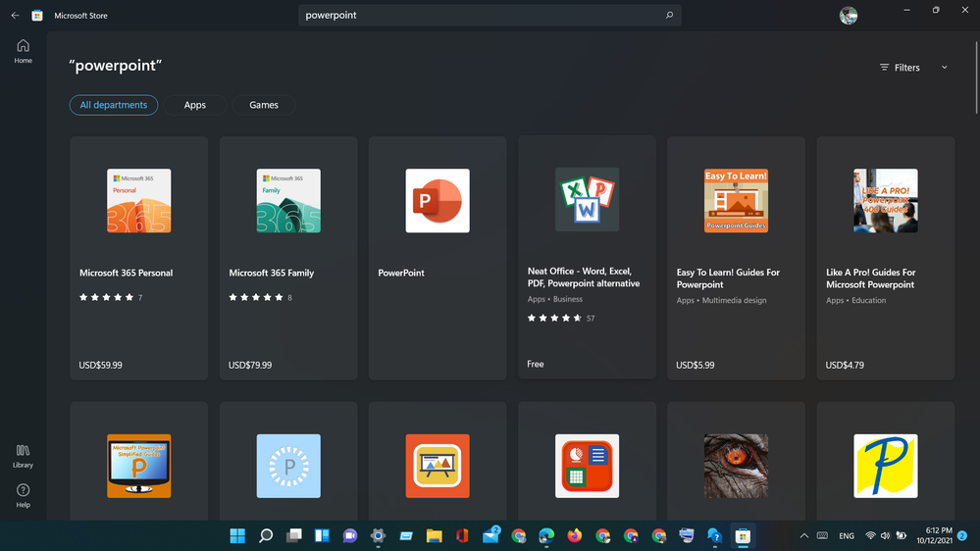Click Microsoft 365 Family star rating
The width and height of the screenshot is (980, 551).
(256, 297)
